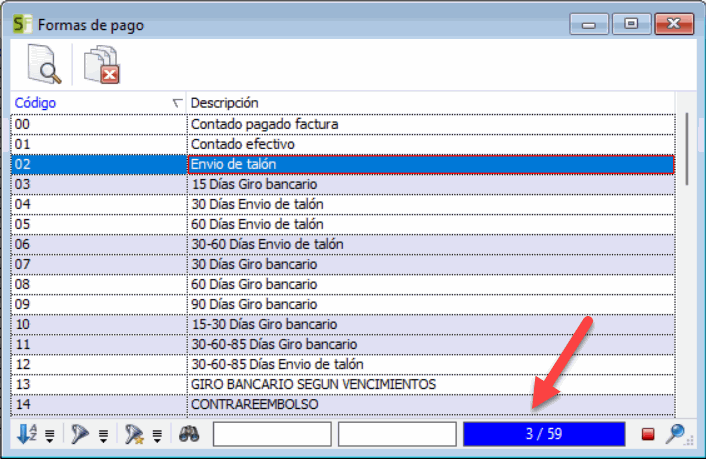Click code cell '13'
706x459 pixels.
click(99, 385)
